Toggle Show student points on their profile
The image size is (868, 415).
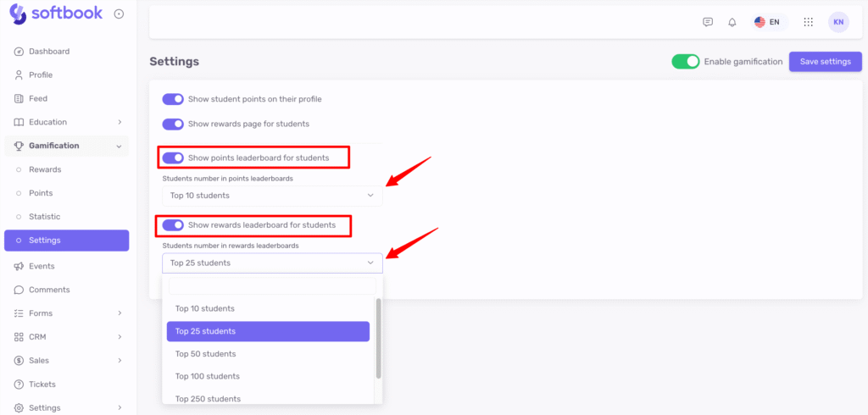[x=173, y=99]
